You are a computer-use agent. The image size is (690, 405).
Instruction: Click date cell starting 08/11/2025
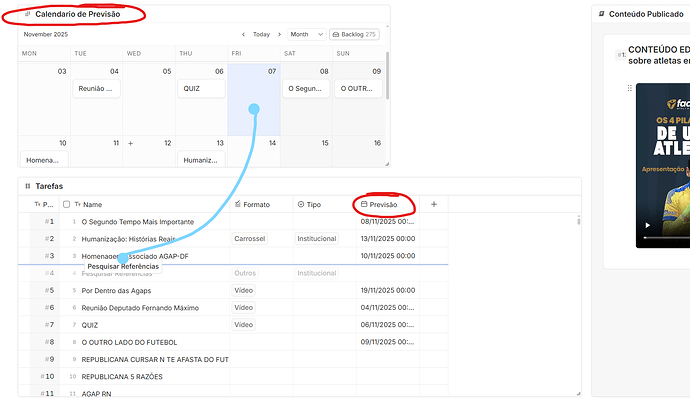388,221
